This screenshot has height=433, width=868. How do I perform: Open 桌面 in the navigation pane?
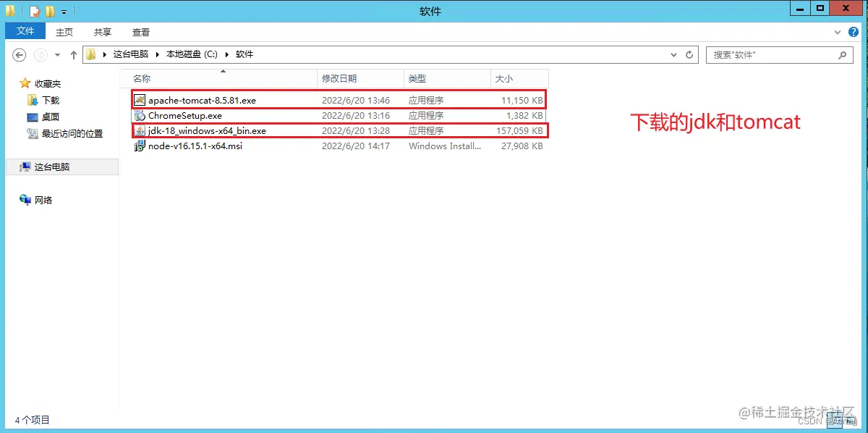51,117
